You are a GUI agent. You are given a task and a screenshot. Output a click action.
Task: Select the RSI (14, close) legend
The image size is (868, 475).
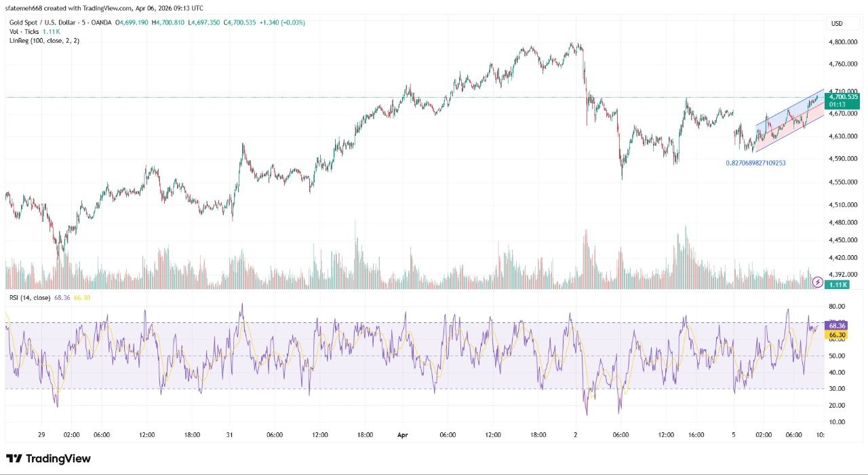tap(31, 297)
